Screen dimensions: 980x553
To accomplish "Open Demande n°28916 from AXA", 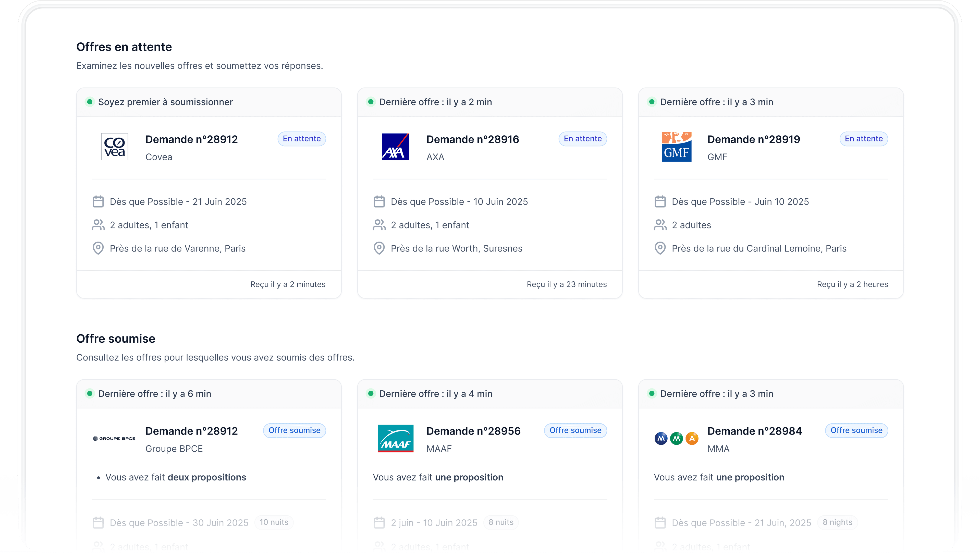I will coord(472,140).
